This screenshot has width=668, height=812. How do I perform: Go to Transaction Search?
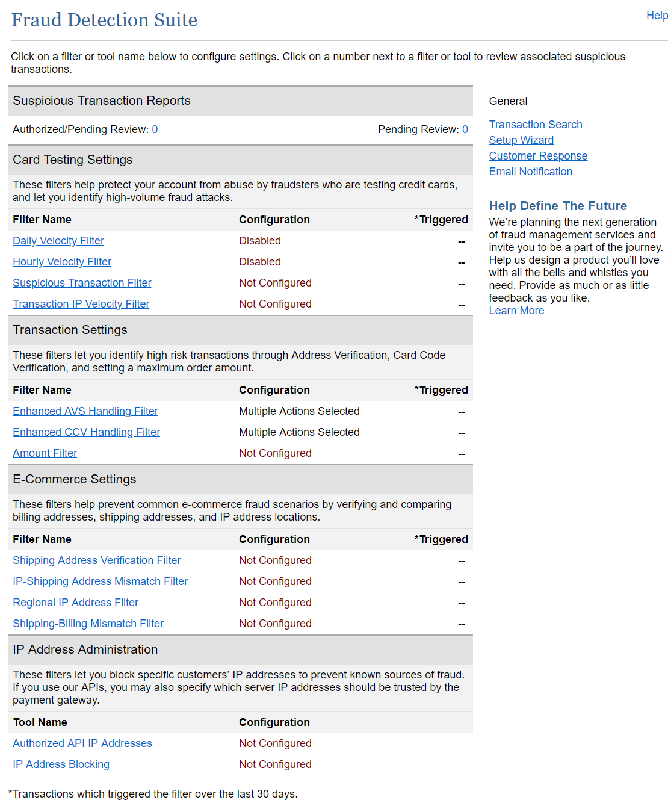(536, 125)
